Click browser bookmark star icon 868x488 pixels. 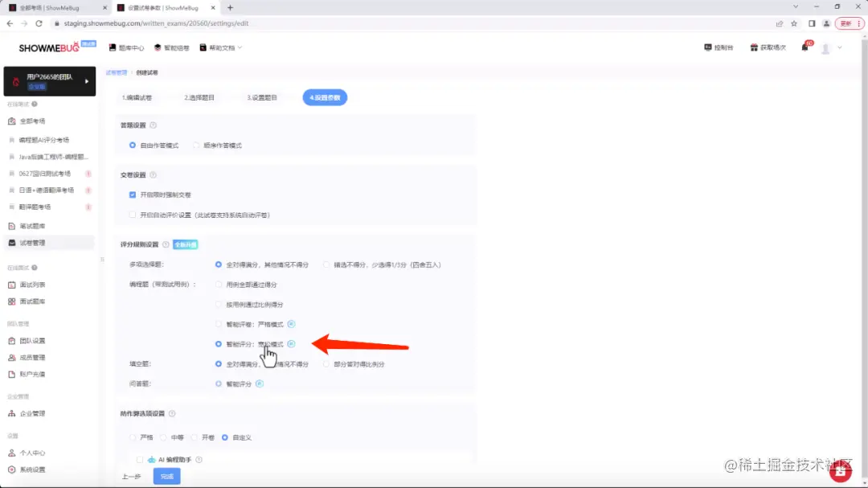click(794, 23)
